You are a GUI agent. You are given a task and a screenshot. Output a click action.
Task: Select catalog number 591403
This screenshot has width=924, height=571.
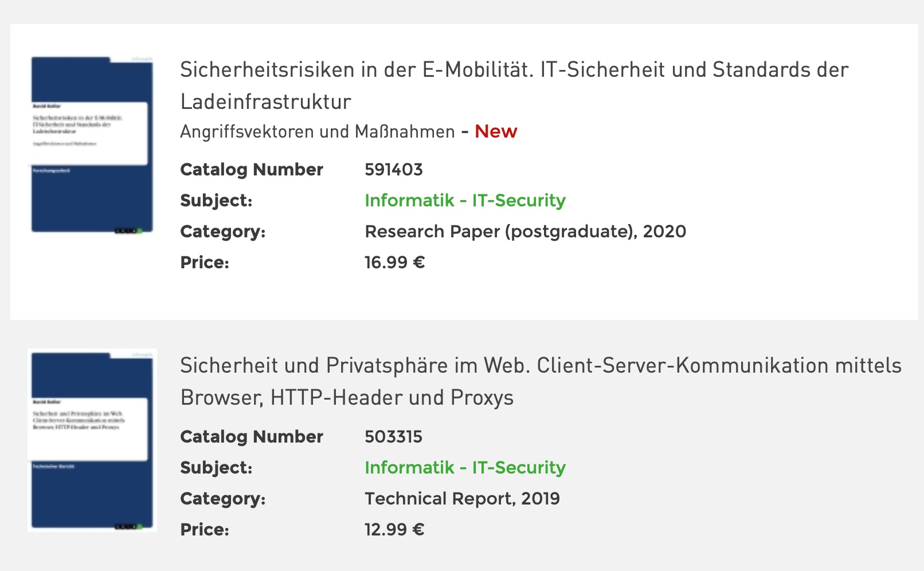(394, 170)
